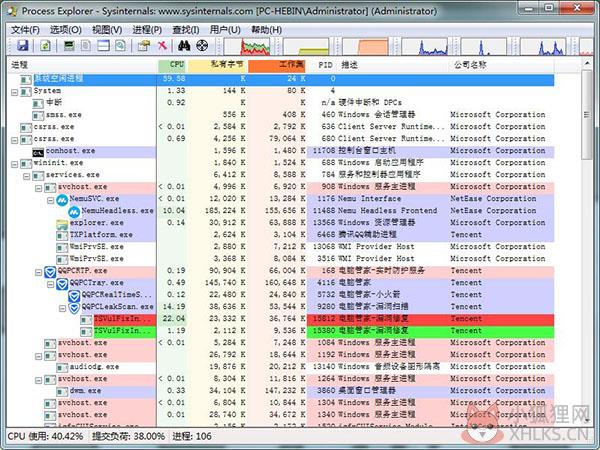Sort by the 描述 column header

(x=394, y=65)
